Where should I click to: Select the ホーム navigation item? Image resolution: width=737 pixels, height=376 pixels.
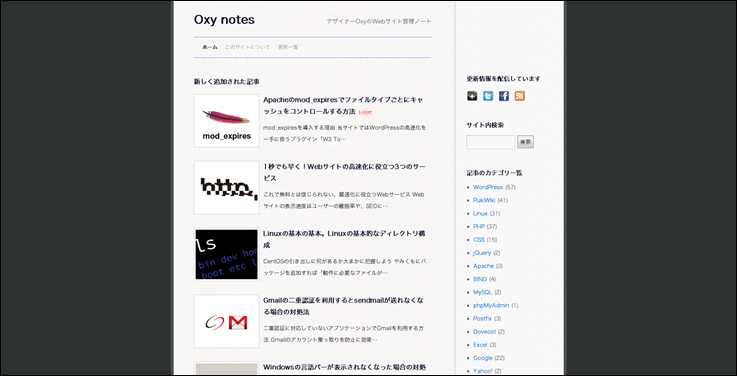click(x=210, y=47)
